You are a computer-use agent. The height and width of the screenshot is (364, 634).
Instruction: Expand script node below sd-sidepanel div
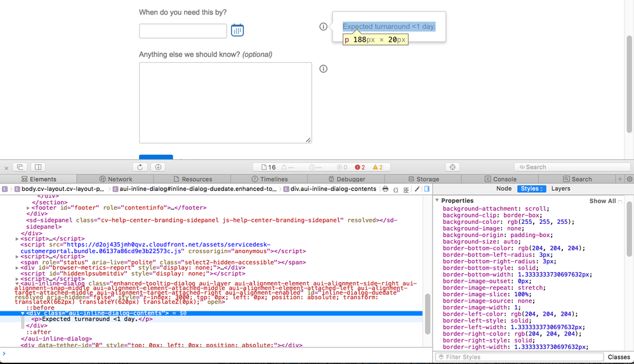point(17,239)
